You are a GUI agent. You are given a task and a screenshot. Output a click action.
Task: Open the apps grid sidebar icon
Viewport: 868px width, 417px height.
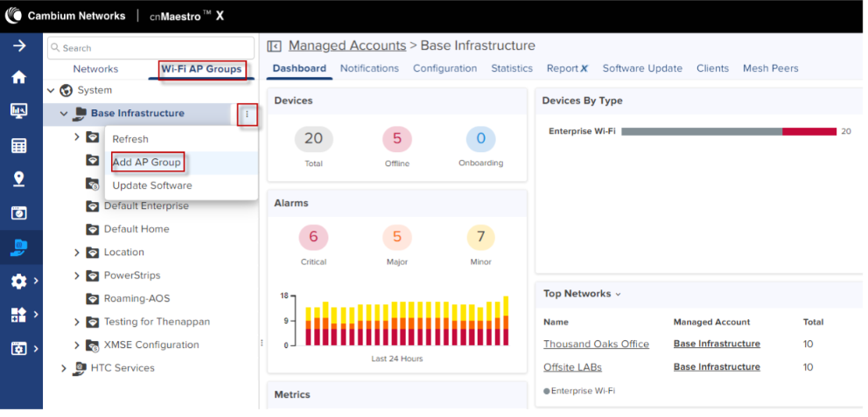pyautogui.click(x=19, y=316)
